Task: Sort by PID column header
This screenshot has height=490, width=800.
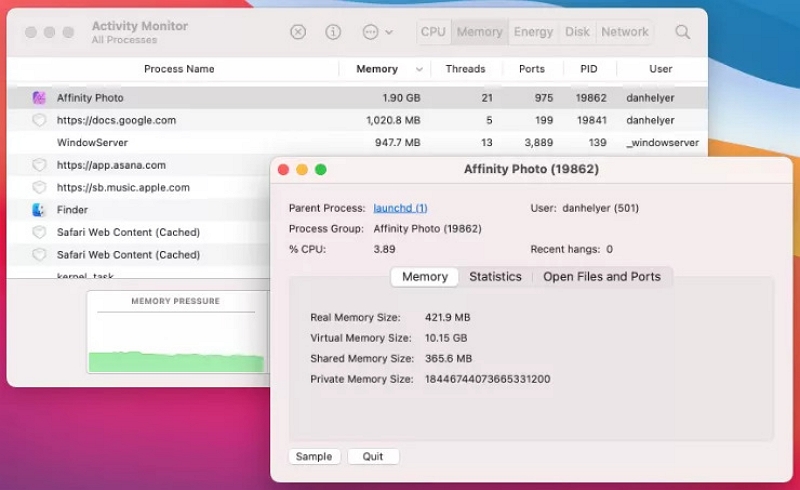Action: [x=589, y=69]
